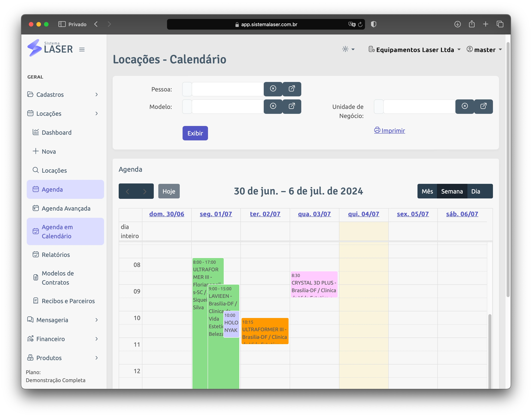The width and height of the screenshot is (532, 417).
Task: Open day qua. 03/07
Action: click(314, 214)
